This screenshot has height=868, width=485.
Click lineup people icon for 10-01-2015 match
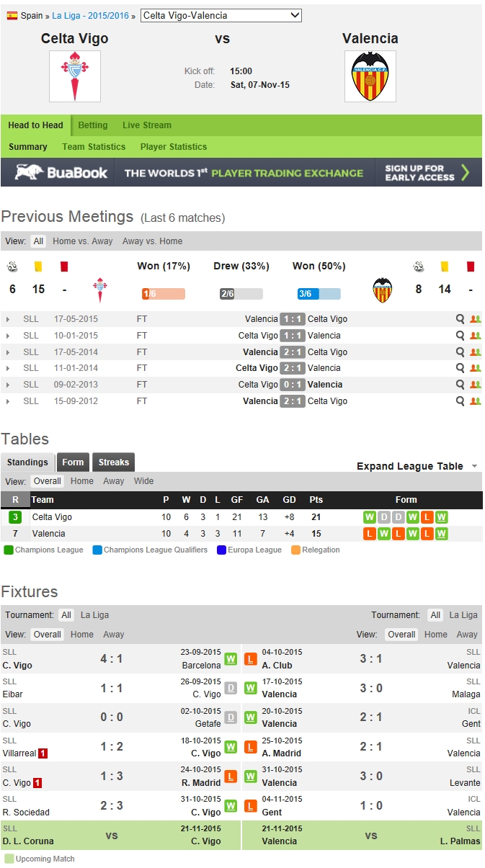[x=475, y=336]
